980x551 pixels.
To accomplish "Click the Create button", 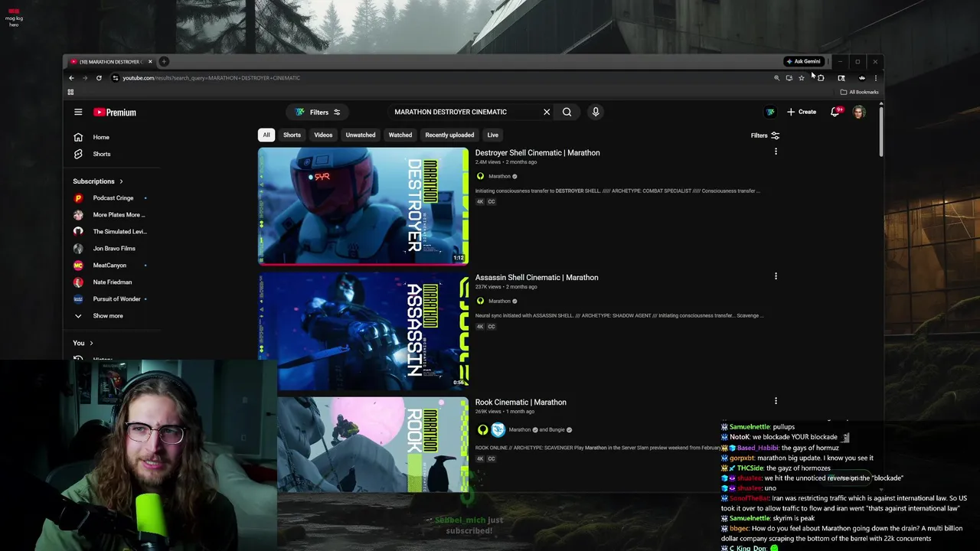I will click(802, 112).
